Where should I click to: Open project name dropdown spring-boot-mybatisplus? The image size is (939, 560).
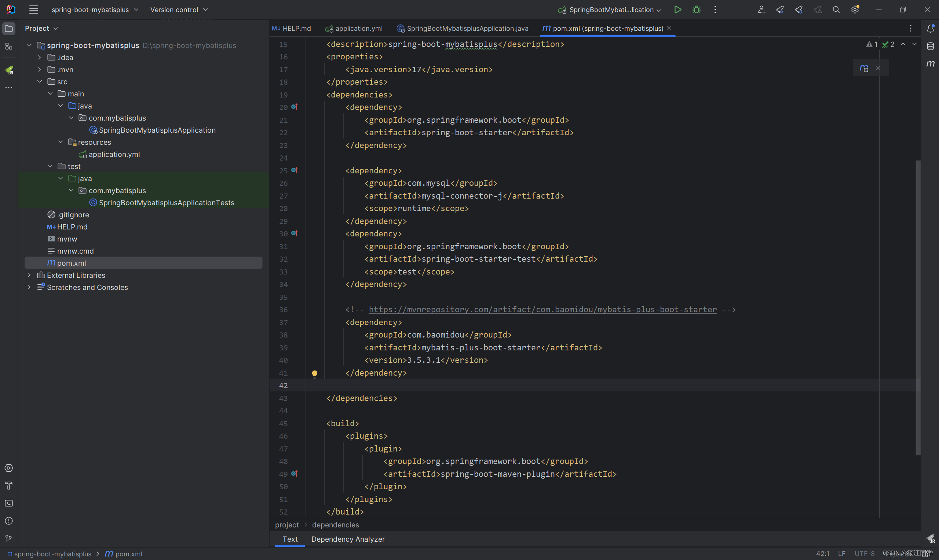point(95,10)
